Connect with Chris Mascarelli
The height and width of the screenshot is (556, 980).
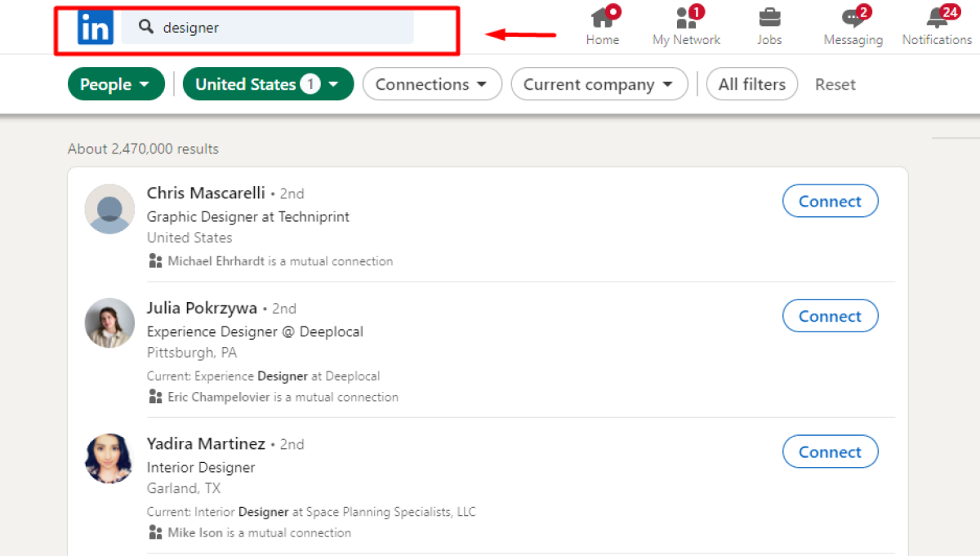pyautogui.click(x=830, y=201)
